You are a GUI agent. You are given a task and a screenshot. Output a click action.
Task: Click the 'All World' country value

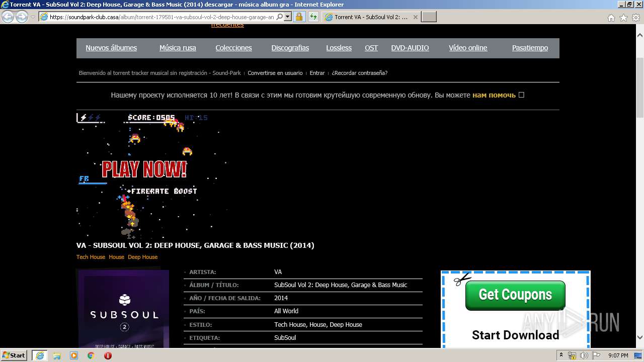[x=286, y=311]
